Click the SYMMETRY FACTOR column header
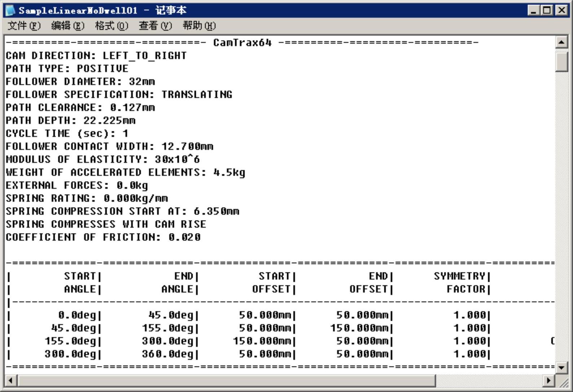The height and width of the screenshot is (392, 573). 459,282
